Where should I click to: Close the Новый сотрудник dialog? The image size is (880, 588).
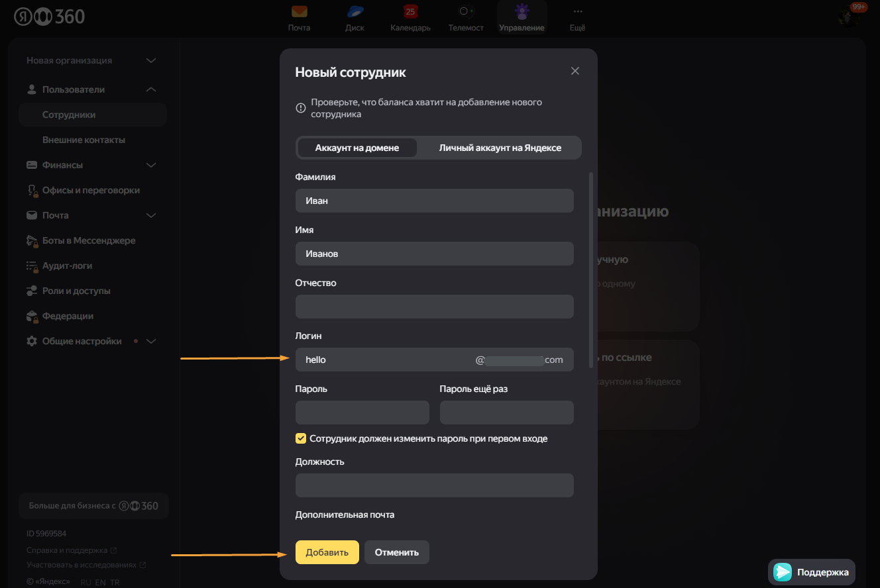(x=575, y=71)
